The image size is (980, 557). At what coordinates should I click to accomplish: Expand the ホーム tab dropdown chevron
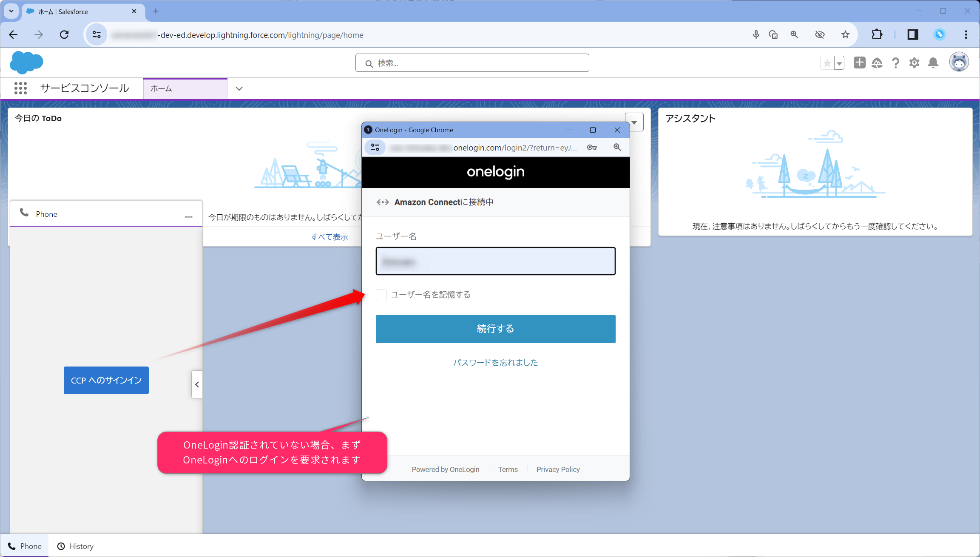239,88
